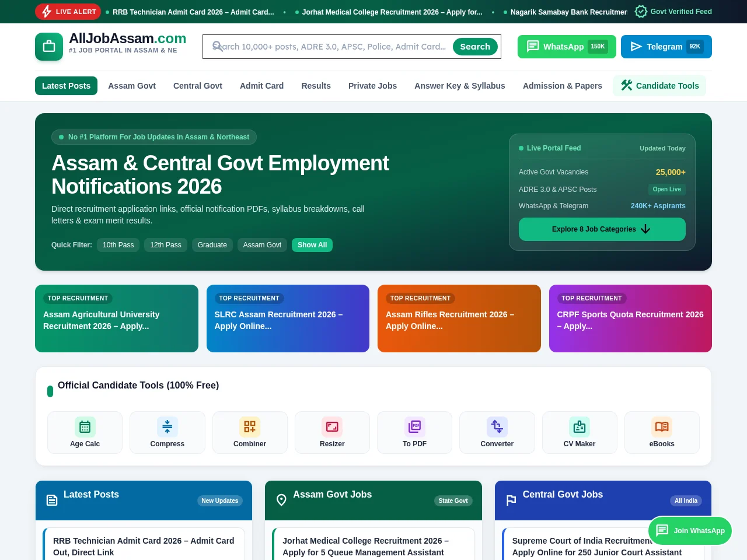Click the Live Alert lightning badge

point(68,12)
